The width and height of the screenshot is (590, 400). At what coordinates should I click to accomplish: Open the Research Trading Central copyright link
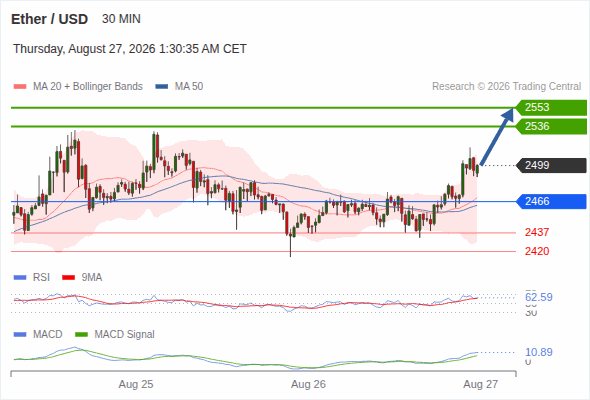506,87
